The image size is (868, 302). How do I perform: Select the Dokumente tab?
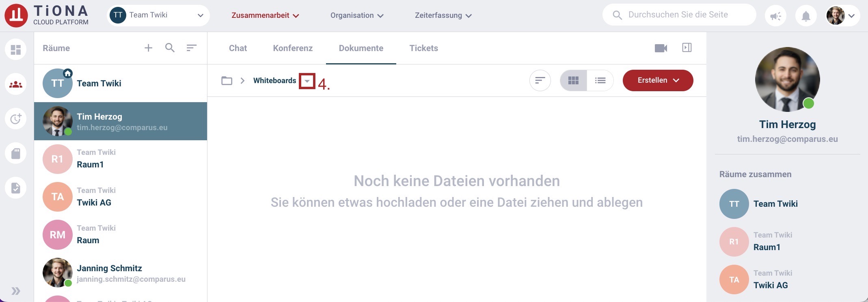point(361,48)
